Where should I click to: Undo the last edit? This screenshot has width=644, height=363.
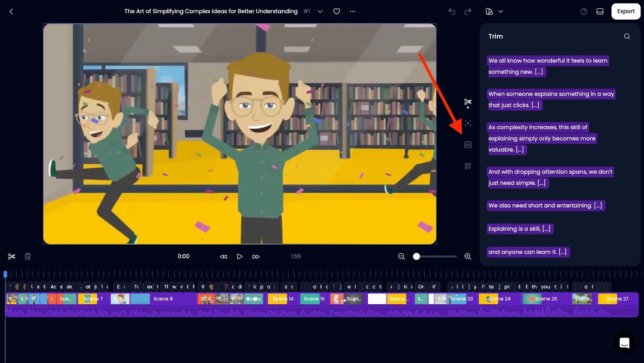[452, 11]
